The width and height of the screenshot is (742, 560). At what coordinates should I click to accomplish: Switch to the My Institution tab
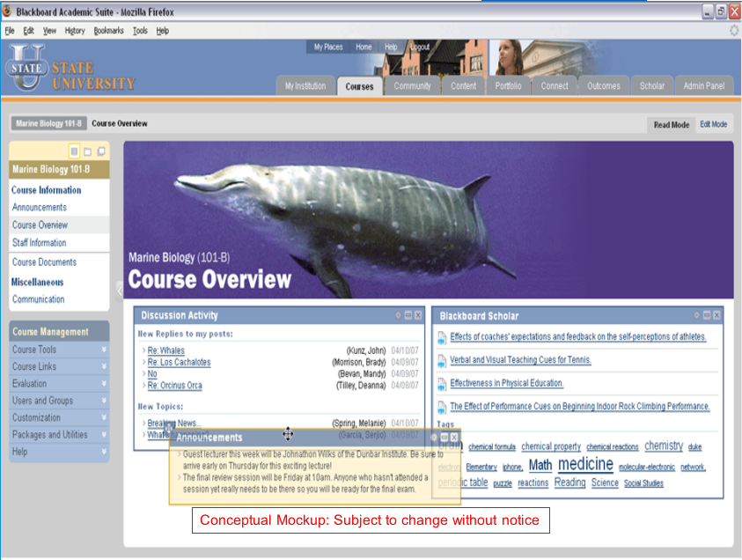point(305,86)
